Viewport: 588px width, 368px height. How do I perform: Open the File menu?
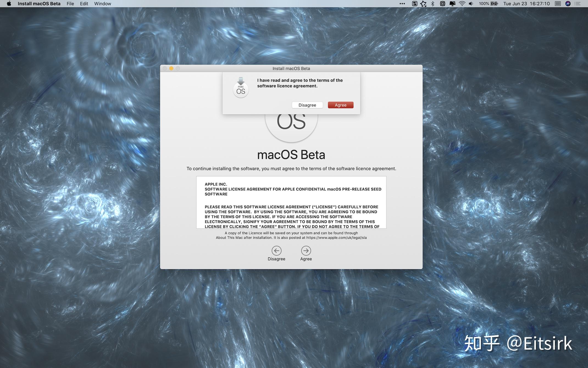70,4
